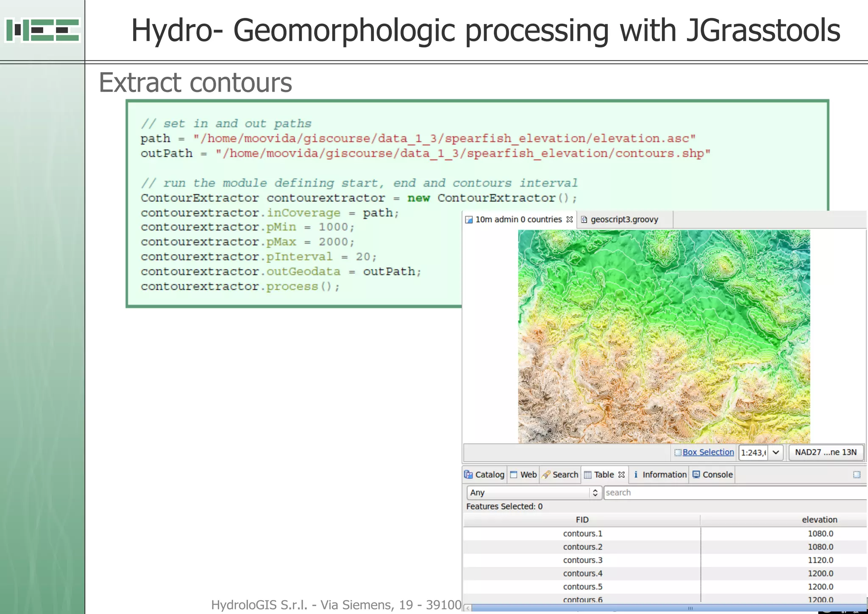
Task: Open the Any attribute filter combo box
Action: point(534,492)
